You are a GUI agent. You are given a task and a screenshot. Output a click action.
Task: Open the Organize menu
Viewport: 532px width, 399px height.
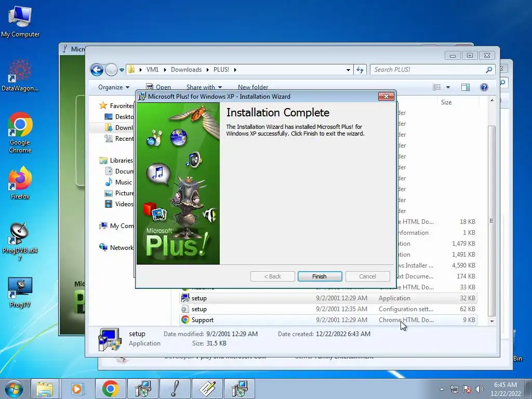(x=114, y=87)
